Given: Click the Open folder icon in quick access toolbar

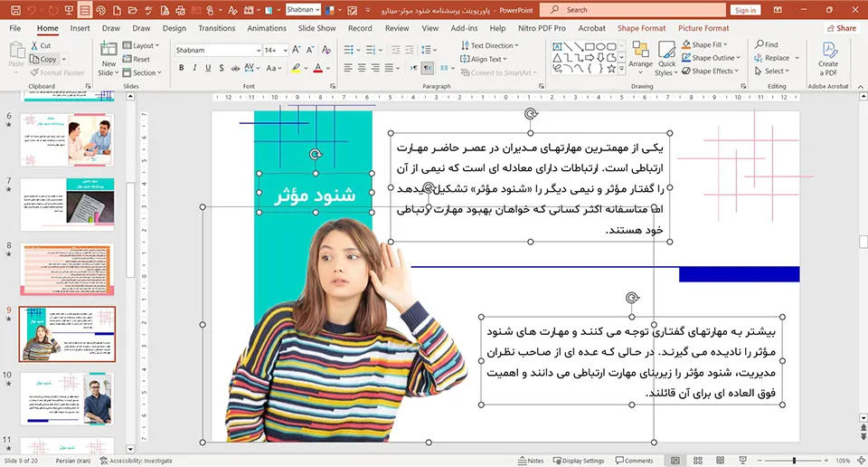Looking at the screenshot, I should coord(133,10).
